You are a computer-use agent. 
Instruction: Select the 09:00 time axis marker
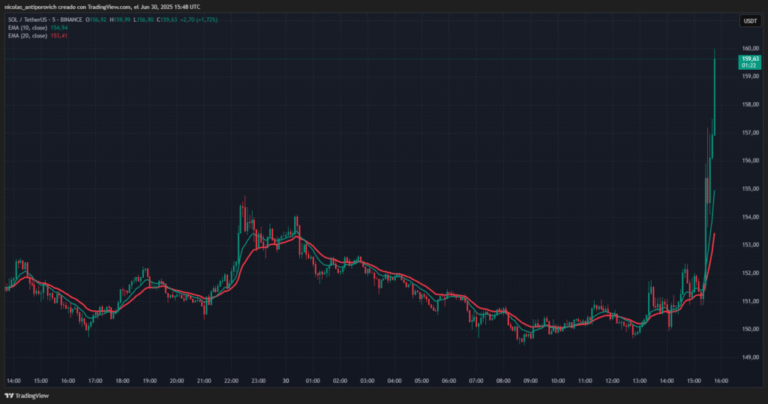530,381
